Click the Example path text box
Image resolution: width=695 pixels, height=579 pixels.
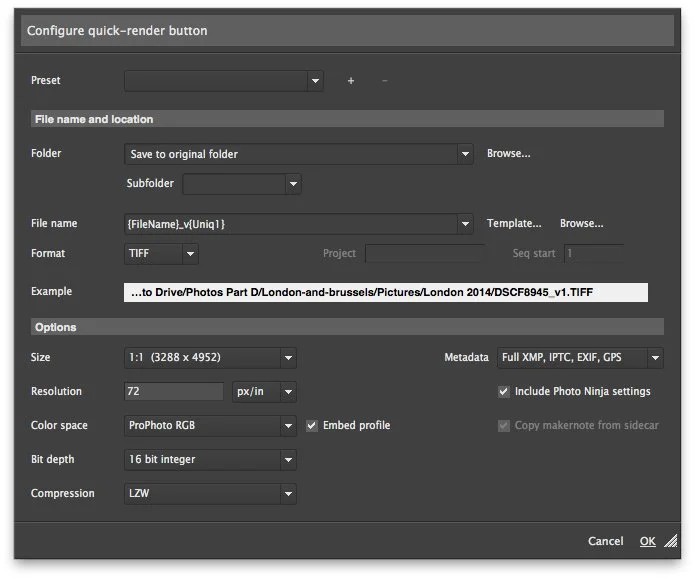click(x=386, y=292)
